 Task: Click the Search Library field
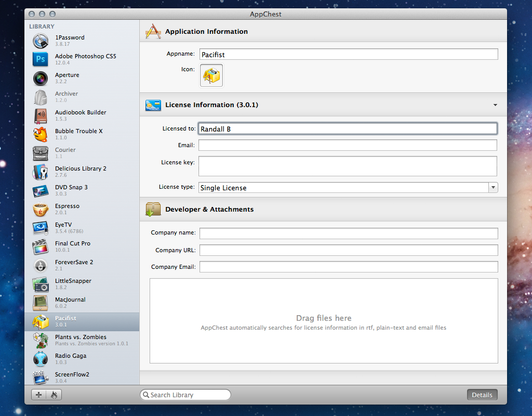click(x=185, y=395)
